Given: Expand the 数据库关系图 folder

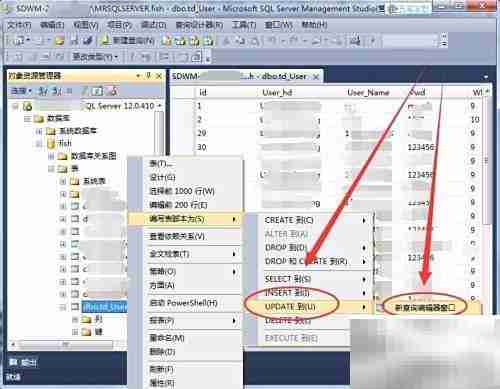Looking at the screenshot, I should point(51,156).
